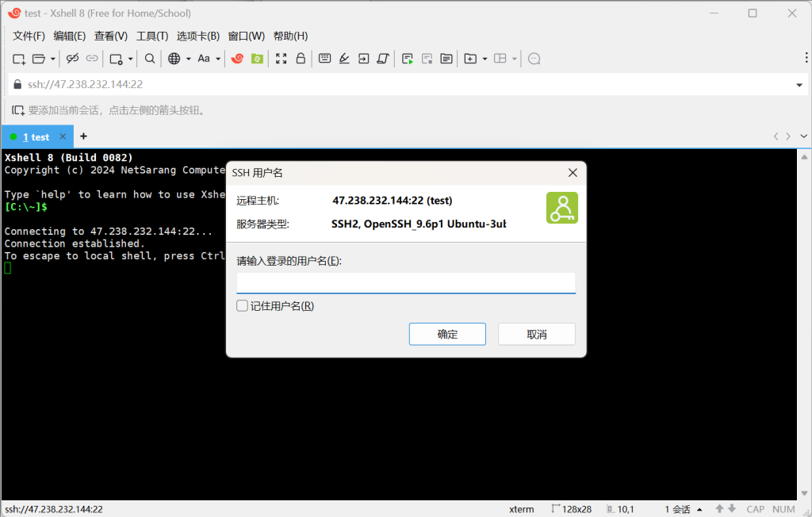The image size is (812, 517).
Task: Click the grayed Reconnect link icon
Action: [x=92, y=59]
